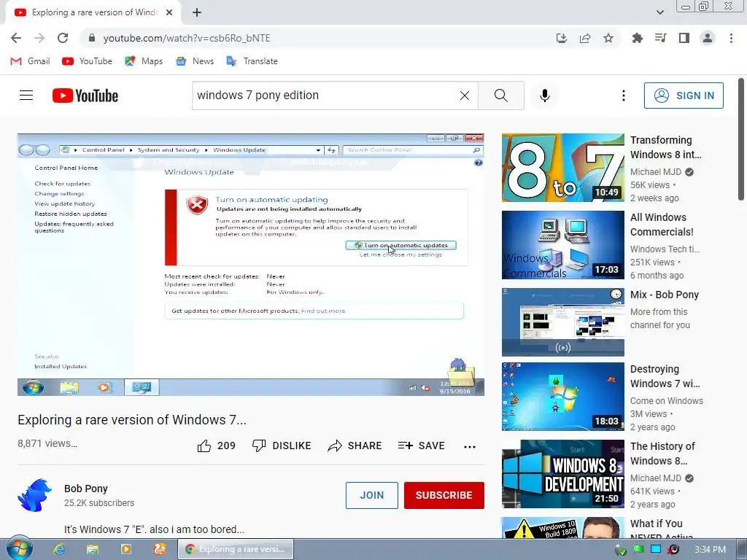Click SIGN IN button

pyautogui.click(x=684, y=96)
